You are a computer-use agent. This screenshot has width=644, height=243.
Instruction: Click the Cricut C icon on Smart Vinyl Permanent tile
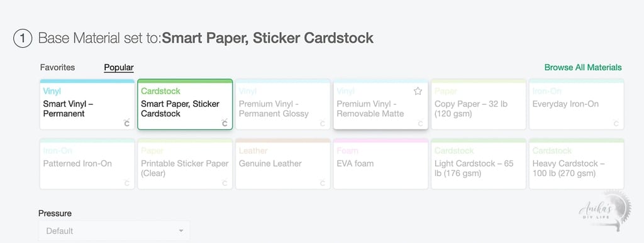[x=127, y=123]
